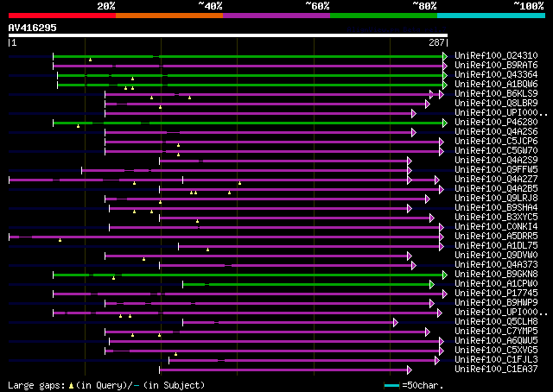The width and height of the screenshot is (553, 392).
Task: Select the UniRef100_A5DRR5 label
Action: [496, 237]
